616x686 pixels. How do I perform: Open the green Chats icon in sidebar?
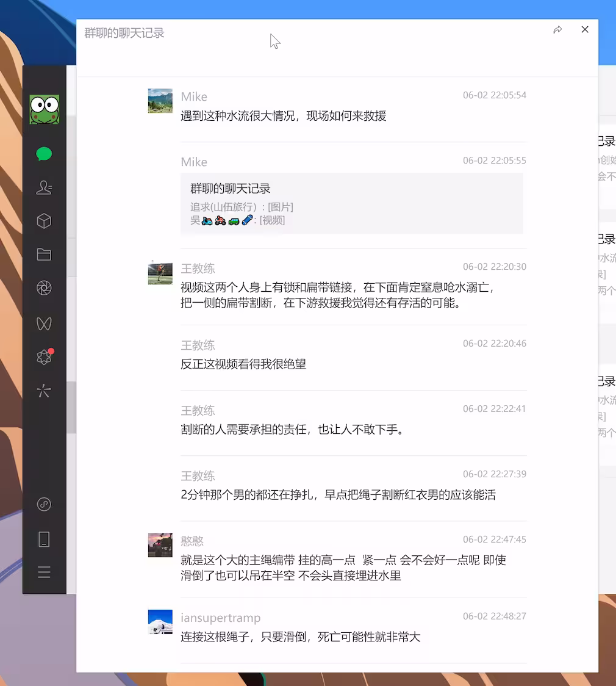[x=44, y=154]
